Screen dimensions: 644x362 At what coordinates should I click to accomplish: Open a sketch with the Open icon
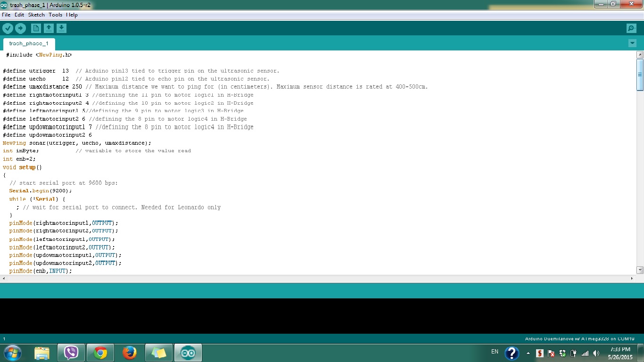click(x=49, y=28)
